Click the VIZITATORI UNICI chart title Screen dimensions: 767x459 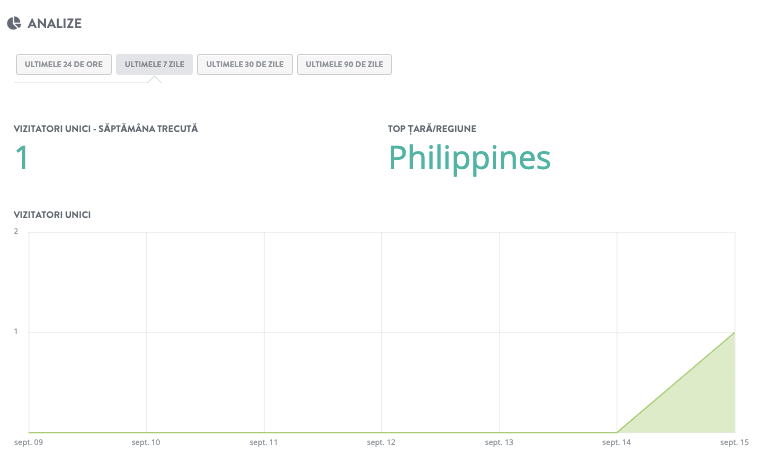[52, 214]
